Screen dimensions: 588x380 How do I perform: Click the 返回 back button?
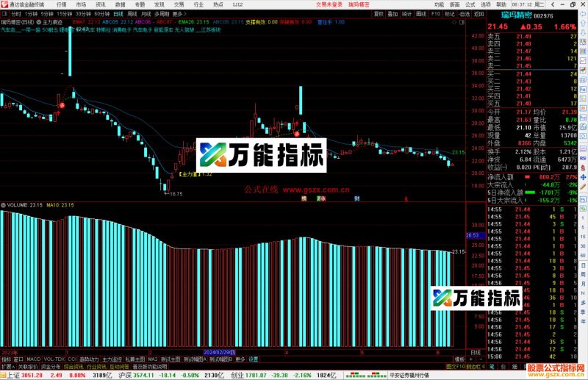479,14
